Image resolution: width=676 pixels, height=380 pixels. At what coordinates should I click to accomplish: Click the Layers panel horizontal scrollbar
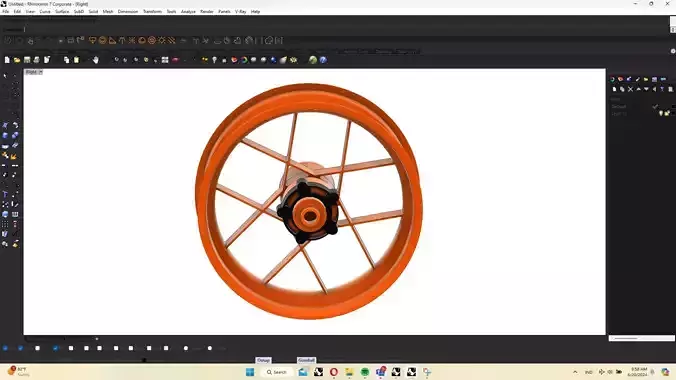642,339
